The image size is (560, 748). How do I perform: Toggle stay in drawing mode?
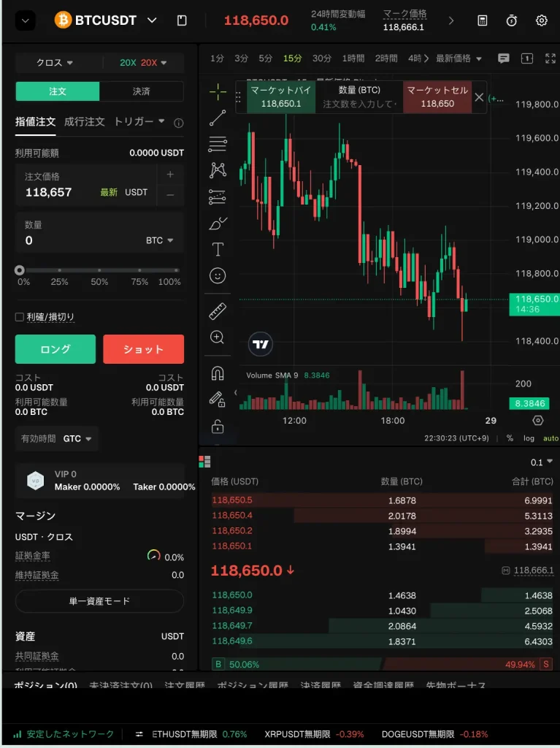click(218, 400)
